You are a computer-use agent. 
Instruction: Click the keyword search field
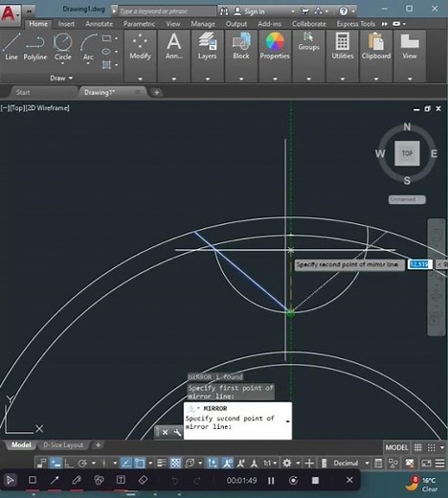point(168,11)
